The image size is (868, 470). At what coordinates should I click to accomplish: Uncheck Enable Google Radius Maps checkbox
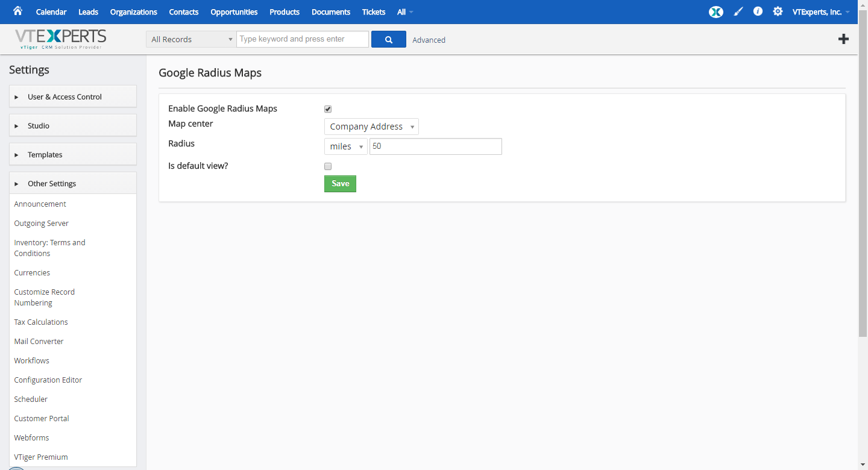[x=328, y=109]
